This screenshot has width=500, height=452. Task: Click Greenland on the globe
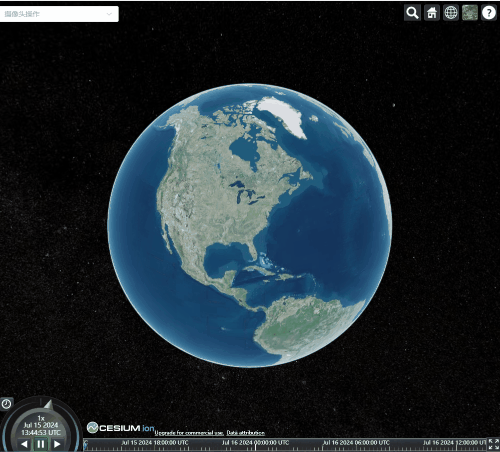click(x=283, y=115)
